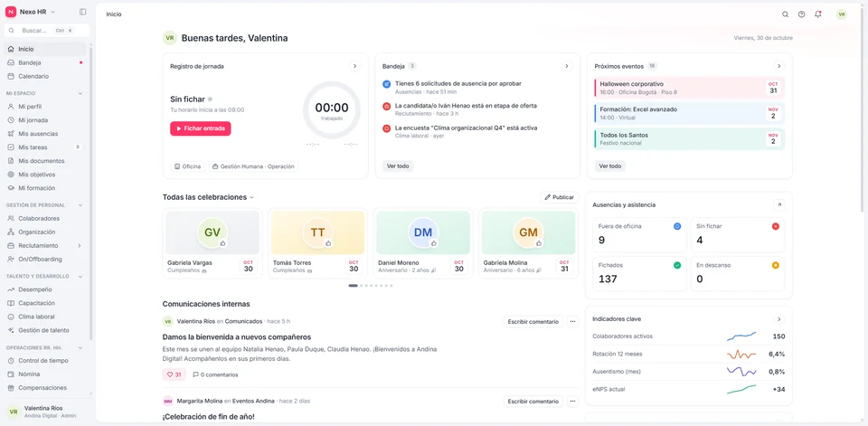
Task: Open Mis tareas in sidebar
Action: 45,147
